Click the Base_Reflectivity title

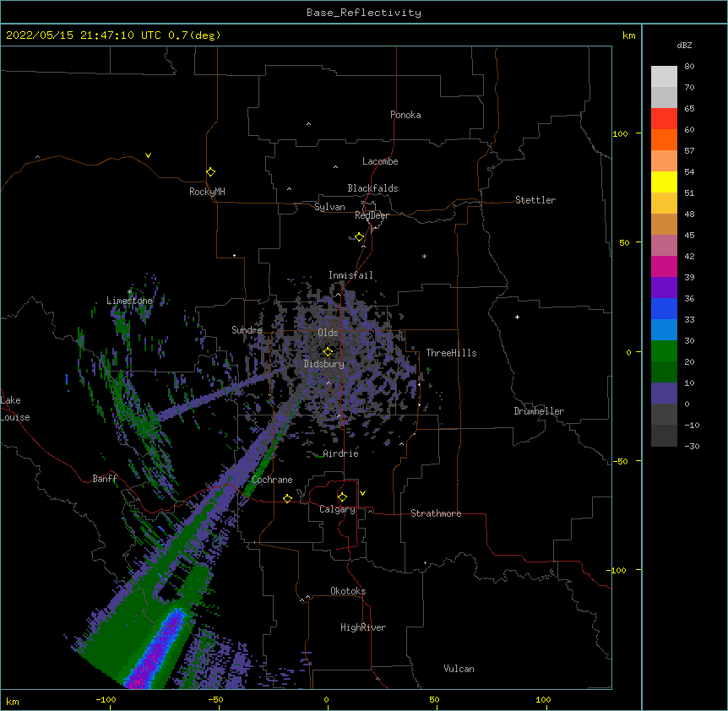coord(364,13)
